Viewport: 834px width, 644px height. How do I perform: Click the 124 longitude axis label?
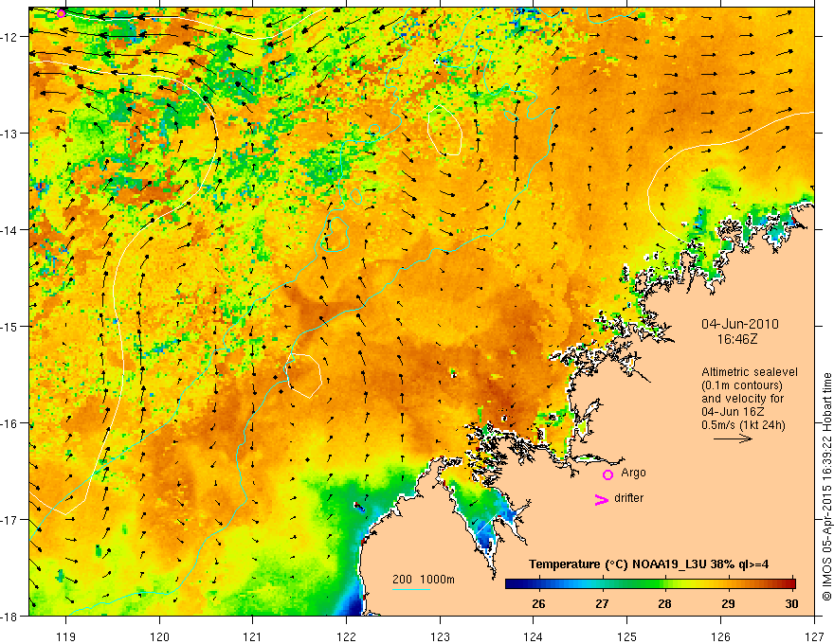534,636
